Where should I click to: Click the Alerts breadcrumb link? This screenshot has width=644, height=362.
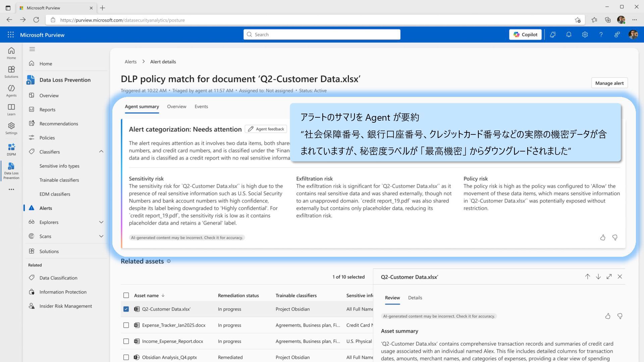[130, 62]
